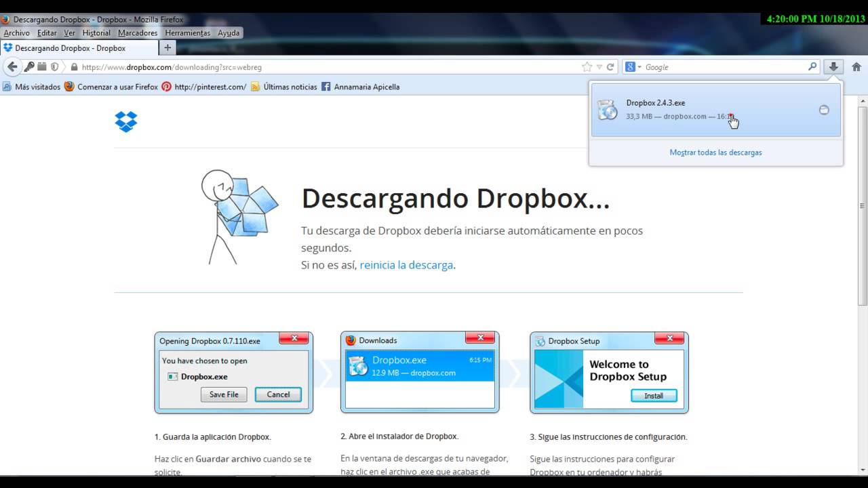This screenshot has height=488, width=868.
Task: Click the Firefox icon of Comenzar a usar Firefox
Action: (x=69, y=87)
